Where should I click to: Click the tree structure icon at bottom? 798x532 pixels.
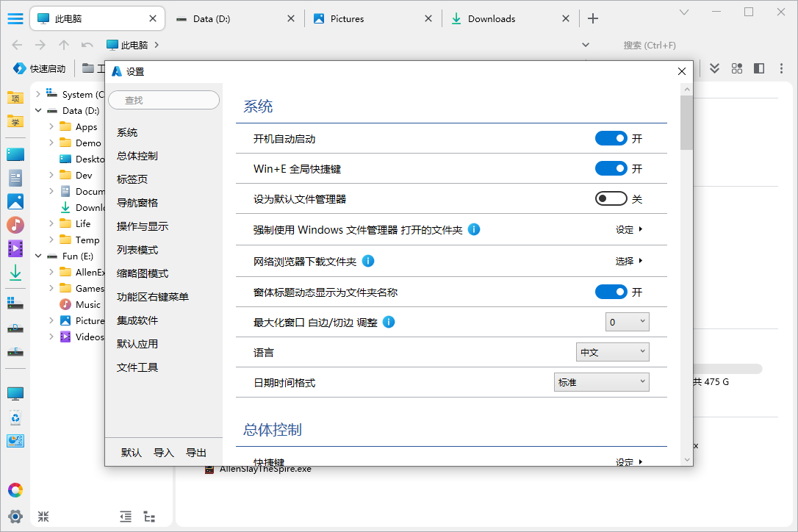point(149,517)
